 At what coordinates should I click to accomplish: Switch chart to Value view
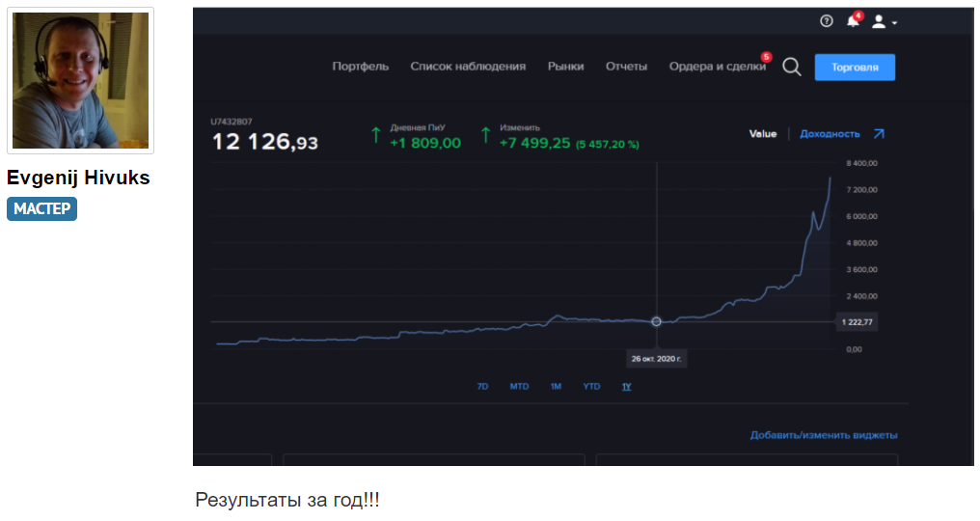[763, 134]
